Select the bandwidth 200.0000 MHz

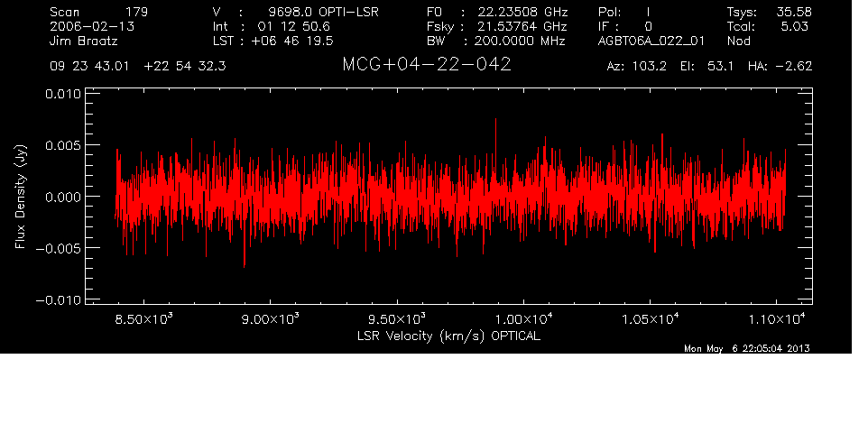520,41
